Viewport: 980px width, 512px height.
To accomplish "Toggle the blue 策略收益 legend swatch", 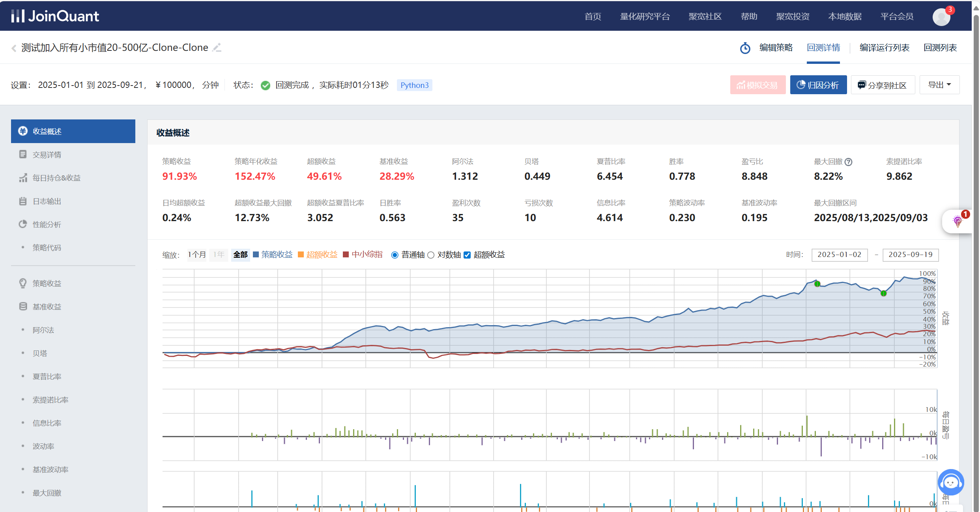I will tap(256, 255).
